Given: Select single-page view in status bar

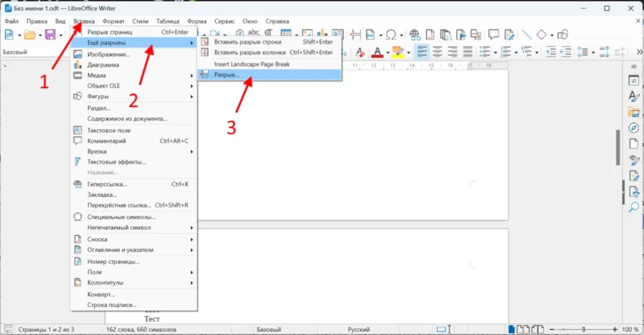Looking at the screenshot, I should point(511,329).
